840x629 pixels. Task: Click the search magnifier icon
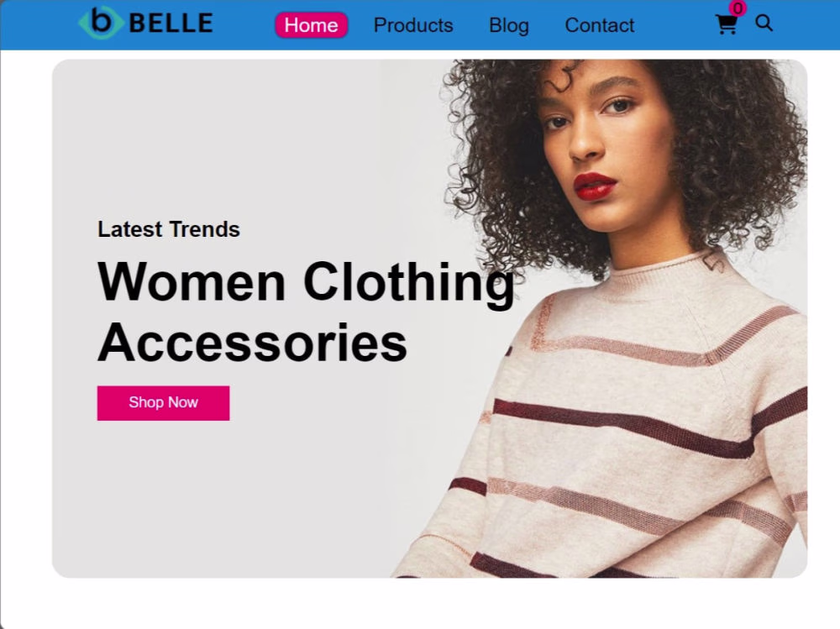click(x=764, y=23)
